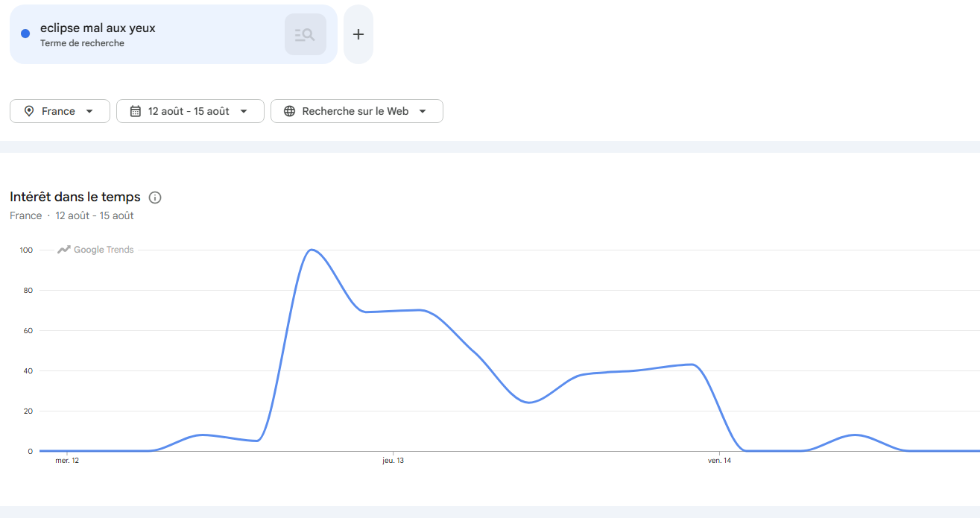This screenshot has width=980, height=530.
Task: Select the jeu. 13 axis label
Action: coord(393,461)
